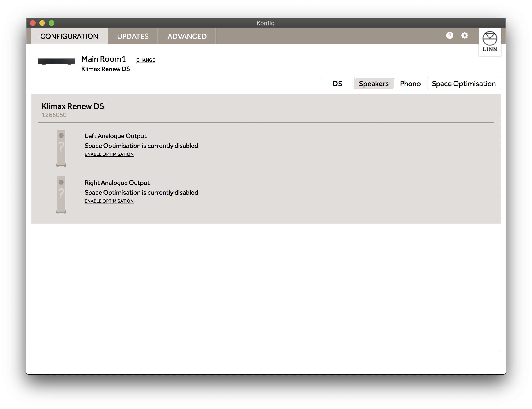This screenshot has width=532, height=409.
Task: Click the Klimax Renew DS device image
Action: click(x=56, y=61)
